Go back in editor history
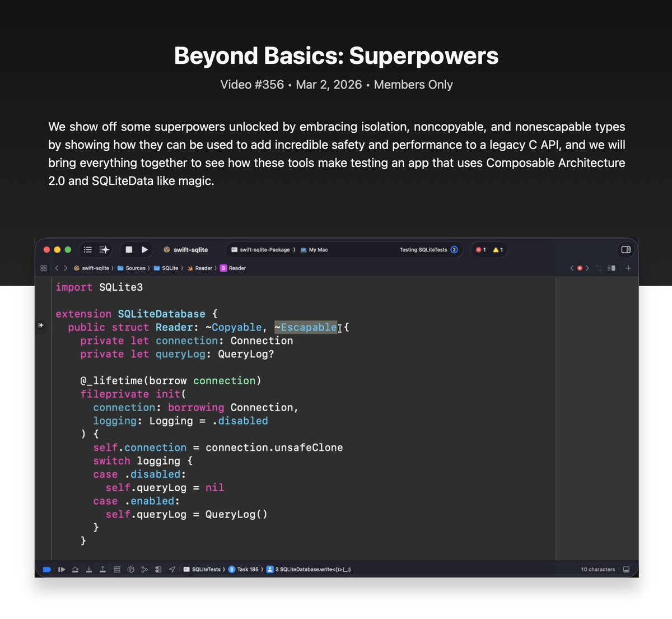The height and width of the screenshot is (619, 672). [x=57, y=268]
